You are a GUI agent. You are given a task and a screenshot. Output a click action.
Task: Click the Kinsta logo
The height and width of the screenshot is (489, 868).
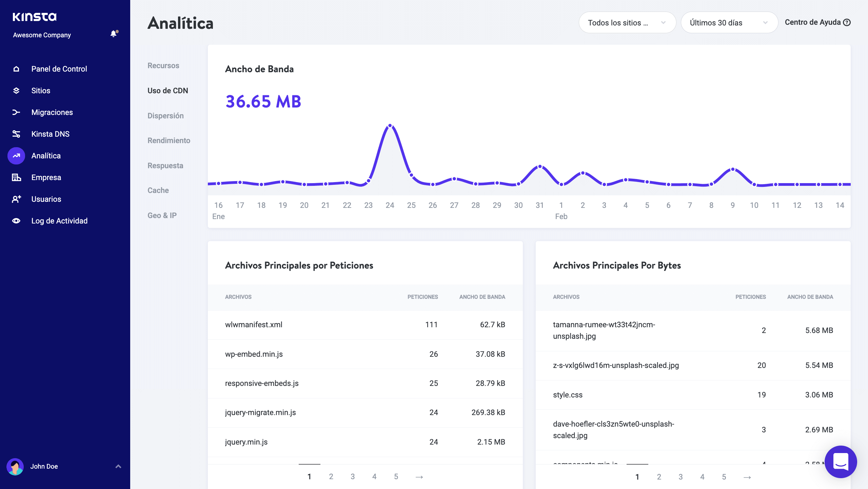click(35, 17)
